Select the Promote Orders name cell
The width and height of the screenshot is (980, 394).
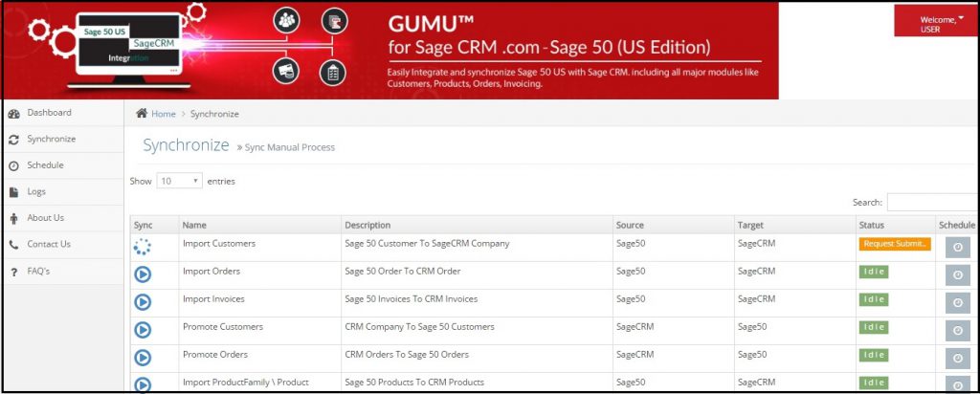pos(260,358)
